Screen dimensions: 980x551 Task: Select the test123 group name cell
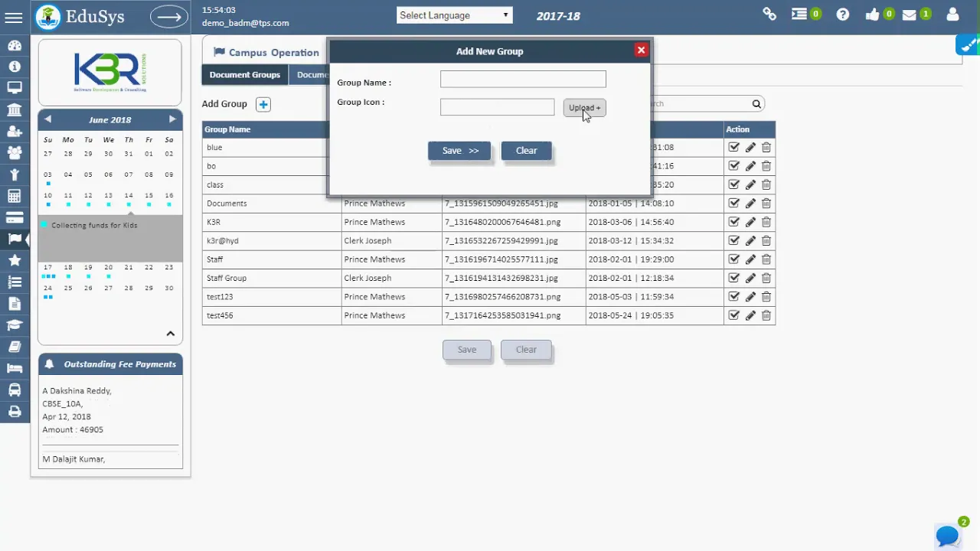[x=272, y=297]
